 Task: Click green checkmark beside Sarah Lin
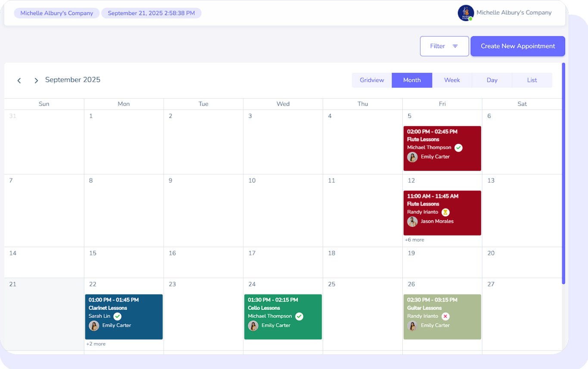tap(117, 316)
